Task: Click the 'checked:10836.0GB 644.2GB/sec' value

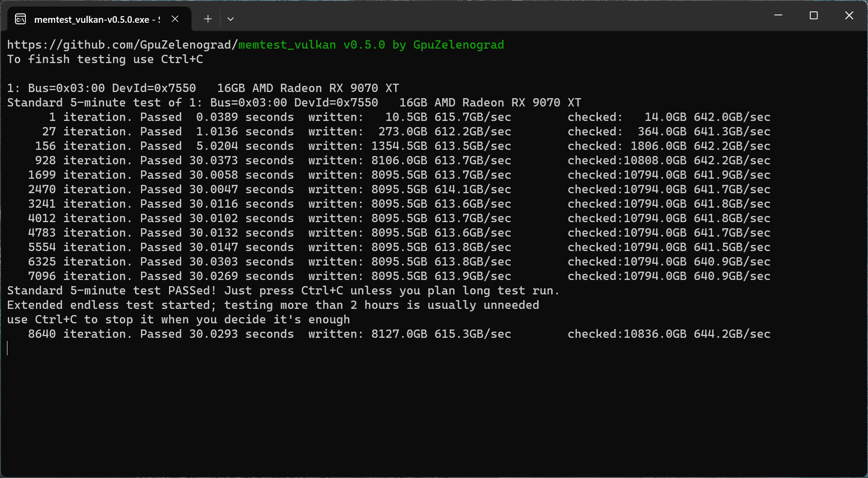Action: pos(669,334)
